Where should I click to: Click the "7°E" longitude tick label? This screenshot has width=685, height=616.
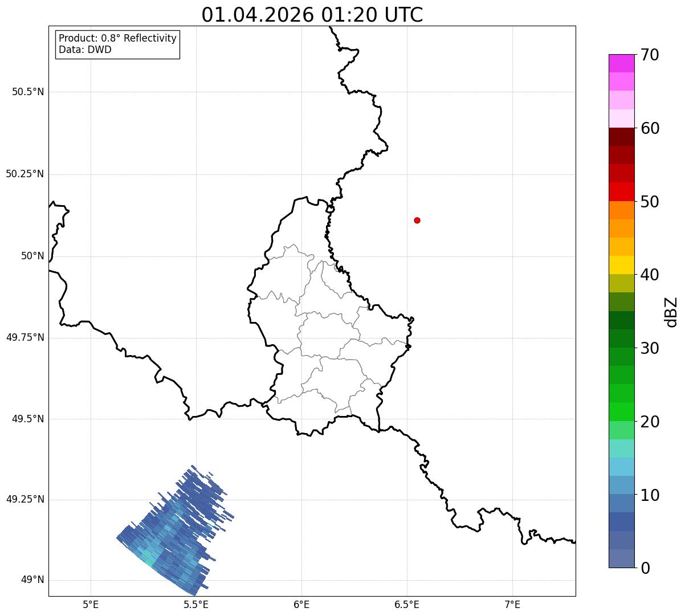point(512,604)
